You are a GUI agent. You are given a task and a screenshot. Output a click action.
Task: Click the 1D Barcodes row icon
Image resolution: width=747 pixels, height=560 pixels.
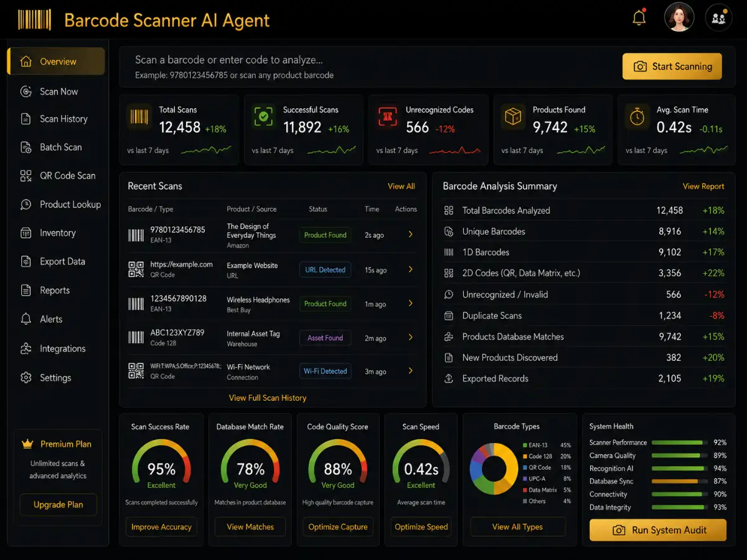pos(449,253)
